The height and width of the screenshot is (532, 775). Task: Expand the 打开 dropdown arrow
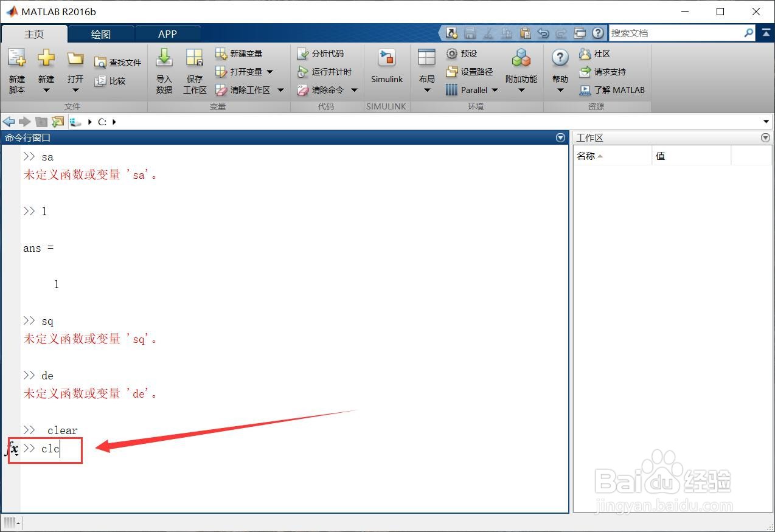coord(75,91)
